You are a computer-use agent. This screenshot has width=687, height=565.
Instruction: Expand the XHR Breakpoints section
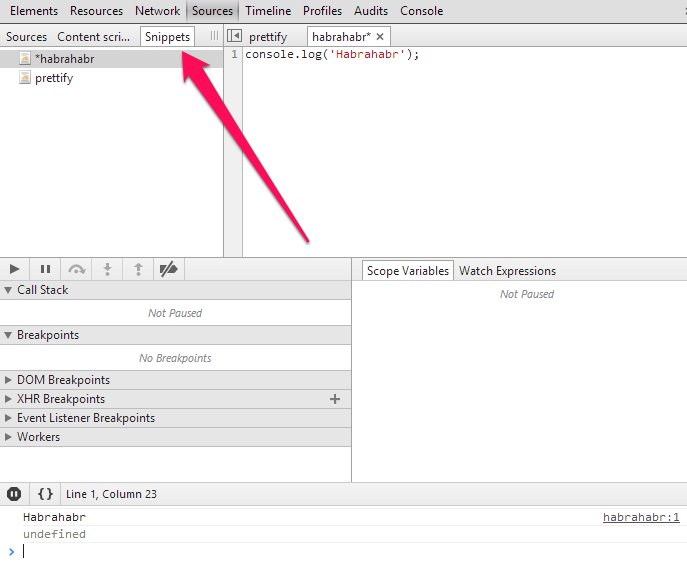tap(8, 399)
